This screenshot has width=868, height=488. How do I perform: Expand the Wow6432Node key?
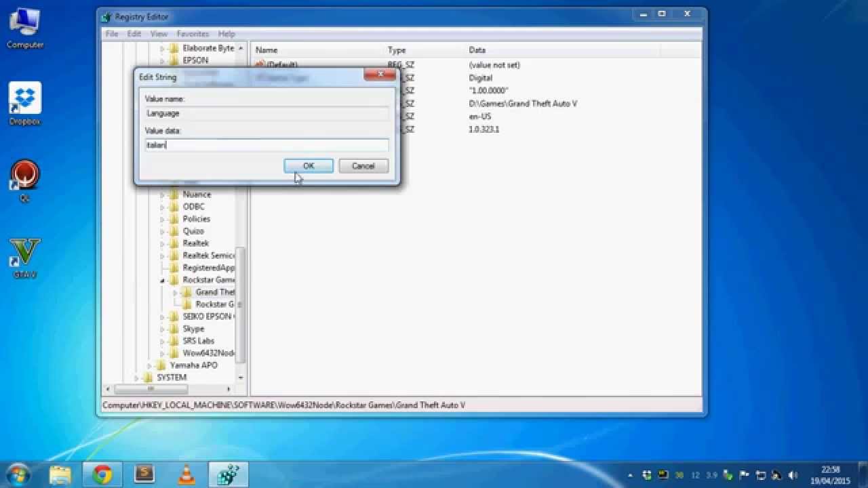coord(162,353)
